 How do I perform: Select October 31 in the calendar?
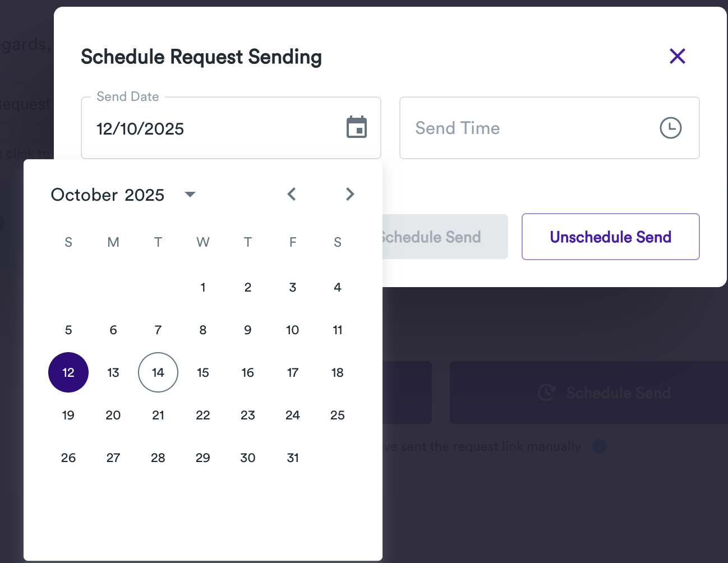click(293, 458)
